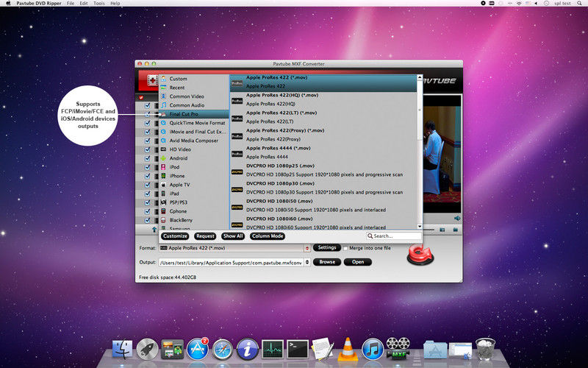Screen dimensions: 588x368
Task: Open VLC from the Dock
Action: click(x=348, y=349)
